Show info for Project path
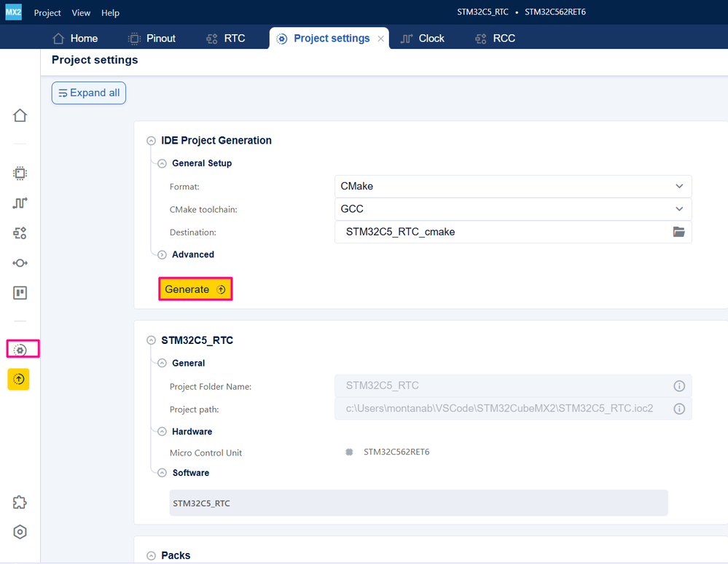The height and width of the screenshot is (564, 728). pos(678,409)
